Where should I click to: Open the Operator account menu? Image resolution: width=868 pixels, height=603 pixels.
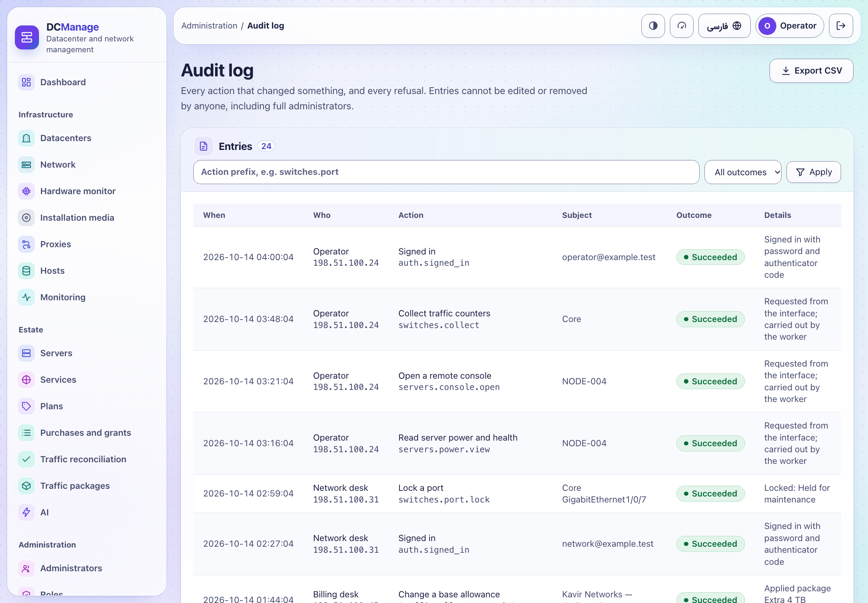pos(789,26)
